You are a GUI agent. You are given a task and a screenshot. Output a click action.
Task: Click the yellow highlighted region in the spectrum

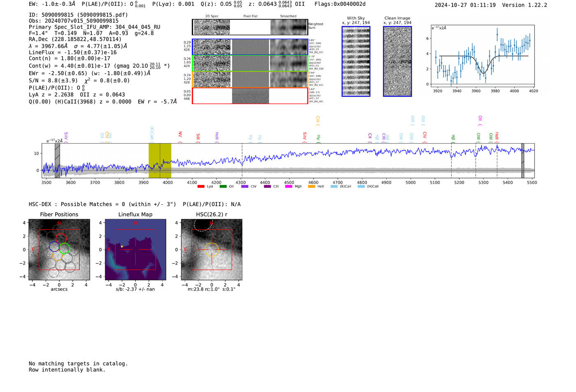[160, 160]
